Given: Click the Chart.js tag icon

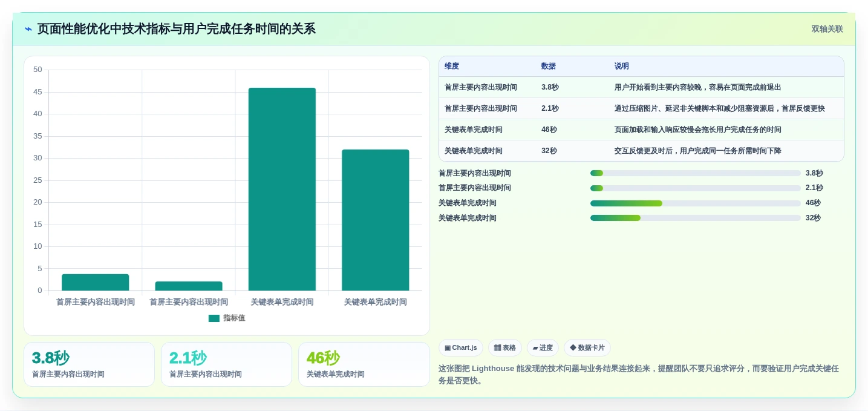Looking at the screenshot, I should 448,348.
